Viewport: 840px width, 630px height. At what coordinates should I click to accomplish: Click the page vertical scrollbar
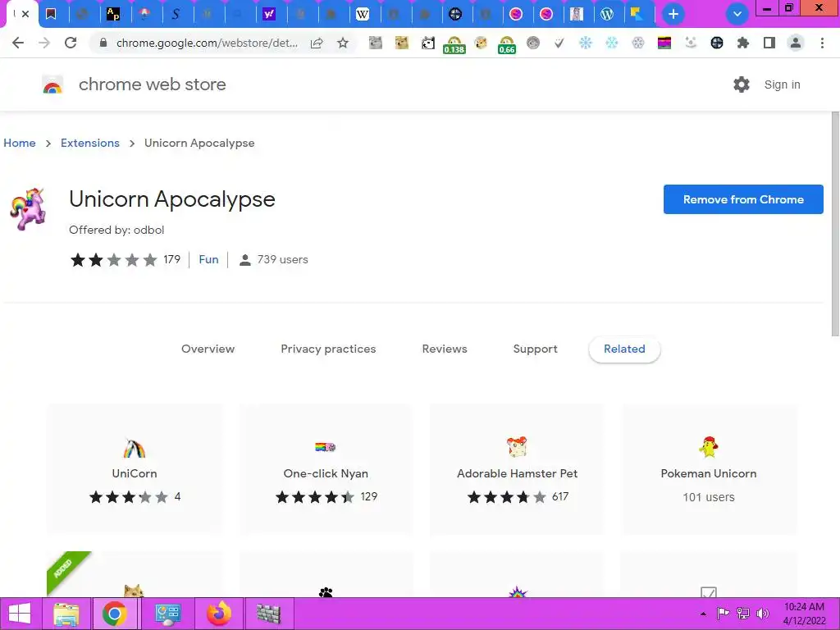pyautogui.click(x=835, y=224)
